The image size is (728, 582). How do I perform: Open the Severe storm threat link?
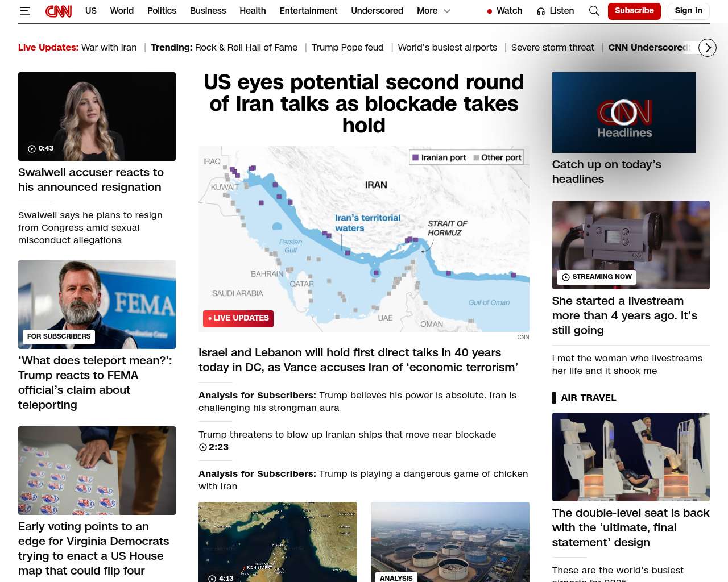click(553, 48)
